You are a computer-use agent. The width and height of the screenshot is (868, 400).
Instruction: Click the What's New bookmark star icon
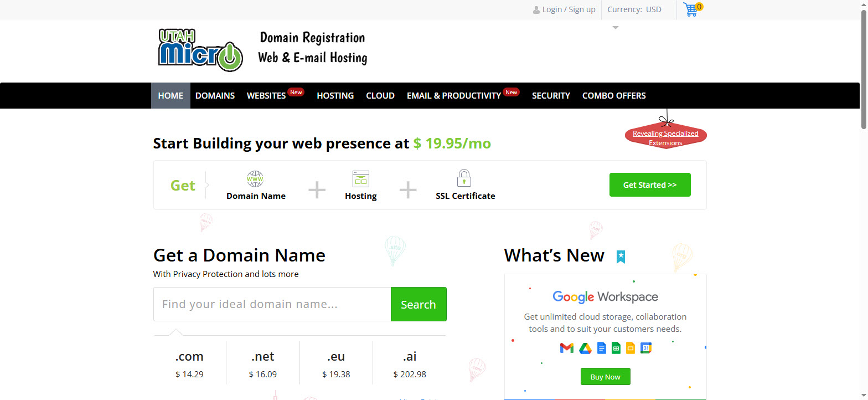pyautogui.click(x=621, y=257)
